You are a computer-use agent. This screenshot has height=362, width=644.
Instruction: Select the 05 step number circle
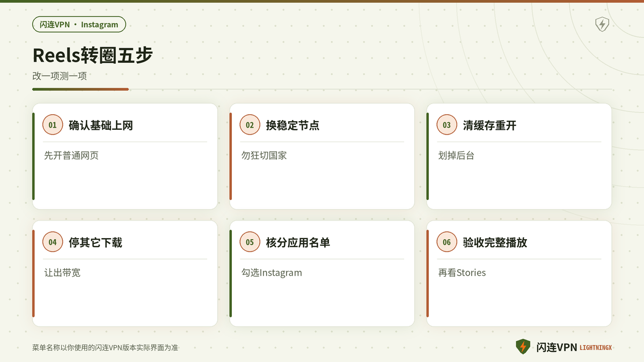click(250, 242)
